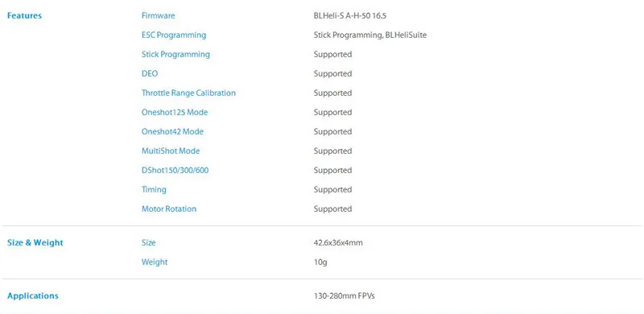Click the ESC Programming label
The width and height of the screenshot is (644, 314).
point(174,35)
